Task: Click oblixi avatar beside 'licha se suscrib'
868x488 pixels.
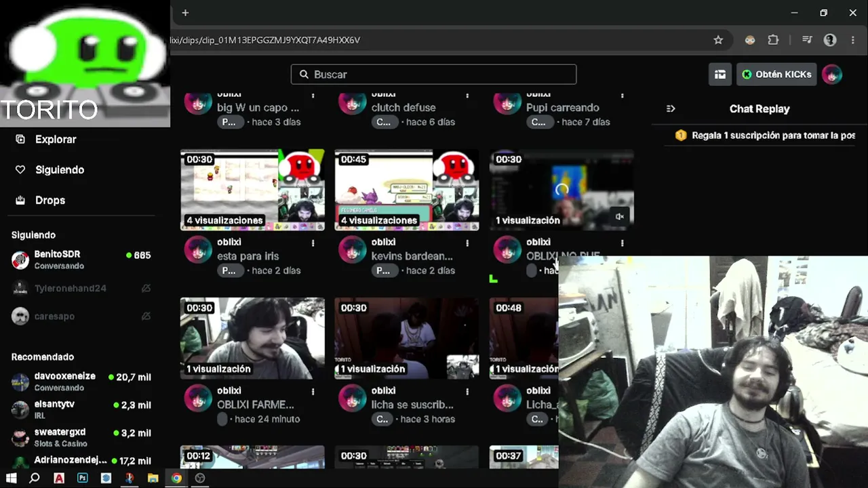Action: 352,399
